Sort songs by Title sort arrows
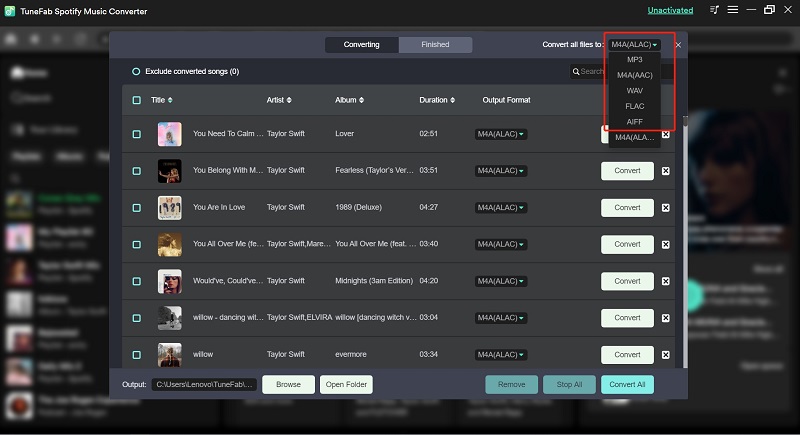This screenshot has height=435, width=800. (170, 100)
